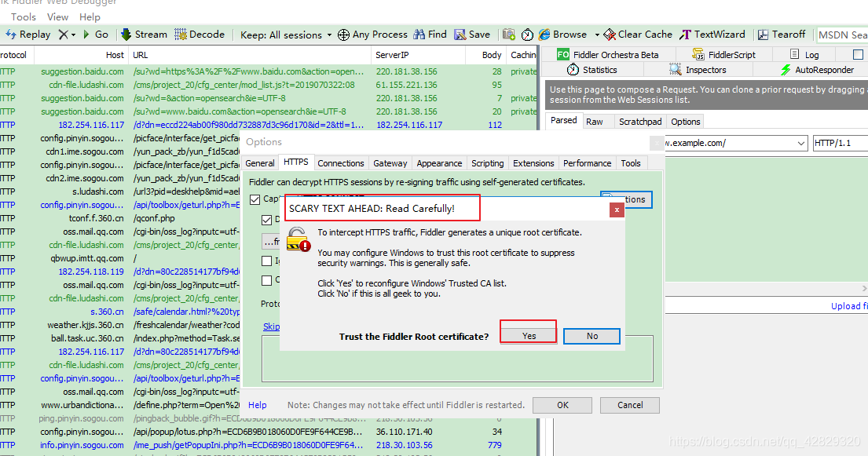Click the Skip link in Options
This screenshot has width=868, height=456.
(271, 326)
